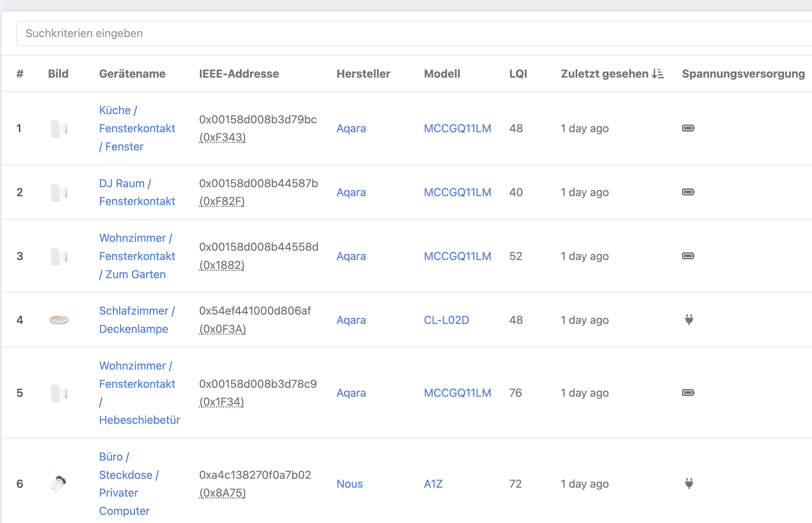
Task: Click battery icon in Zum Garten row
Action: (688, 256)
